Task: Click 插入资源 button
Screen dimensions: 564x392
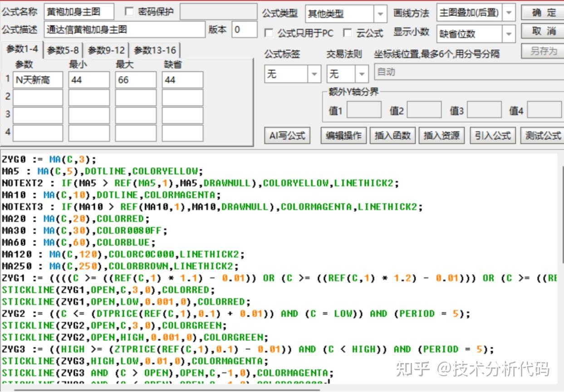Action: (441, 135)
